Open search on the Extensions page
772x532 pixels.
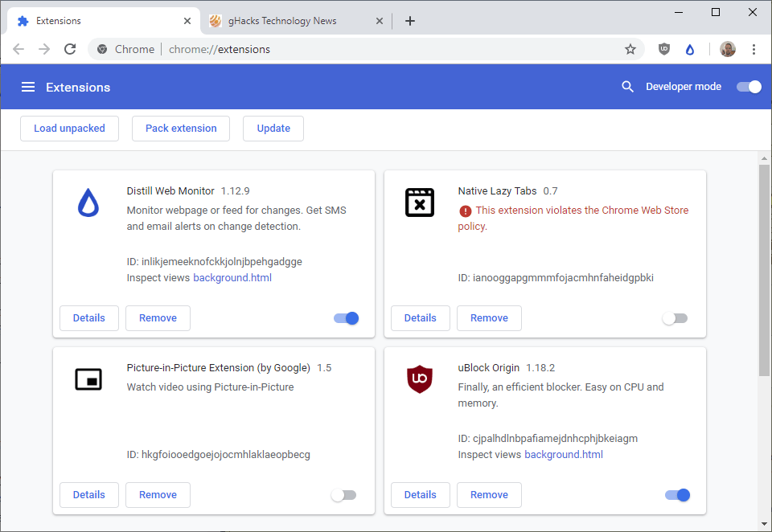[x=628, y=86]
